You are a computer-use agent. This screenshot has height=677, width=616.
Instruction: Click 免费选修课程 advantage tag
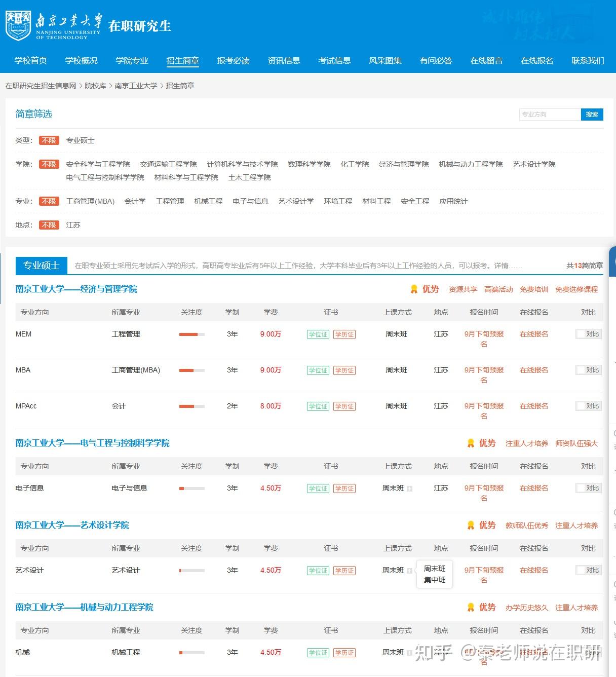coord(576,289)
